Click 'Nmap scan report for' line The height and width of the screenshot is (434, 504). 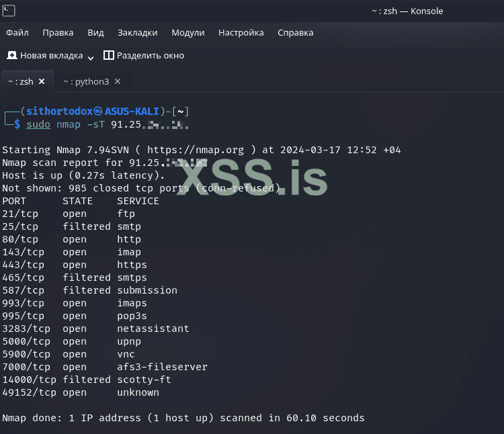104,163
